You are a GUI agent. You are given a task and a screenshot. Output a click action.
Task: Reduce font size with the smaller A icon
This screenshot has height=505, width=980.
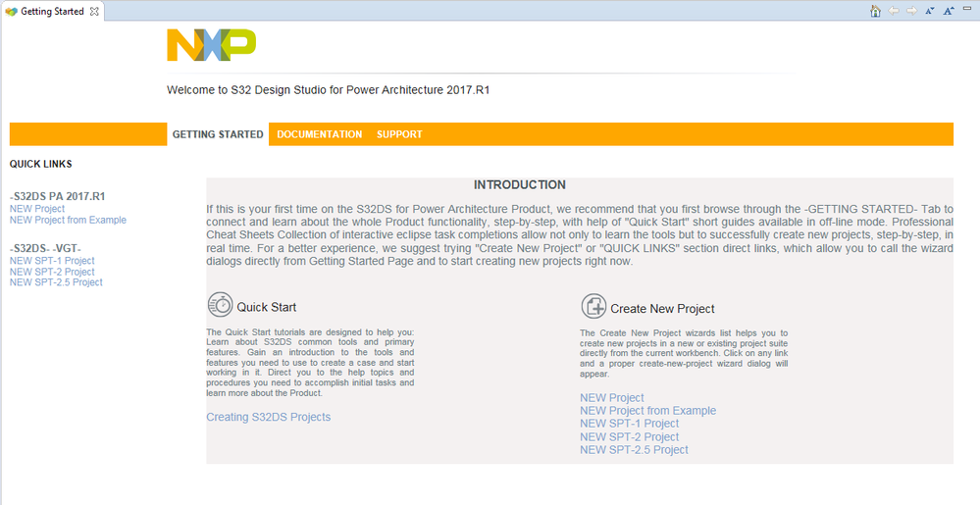(x=930, y=11)
